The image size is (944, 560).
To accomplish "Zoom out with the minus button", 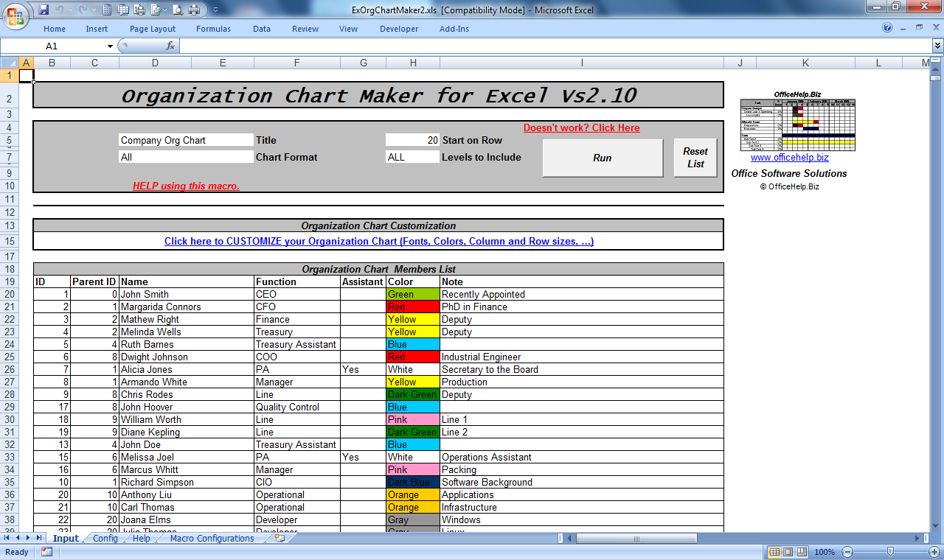I will click(x=849, y=552).
